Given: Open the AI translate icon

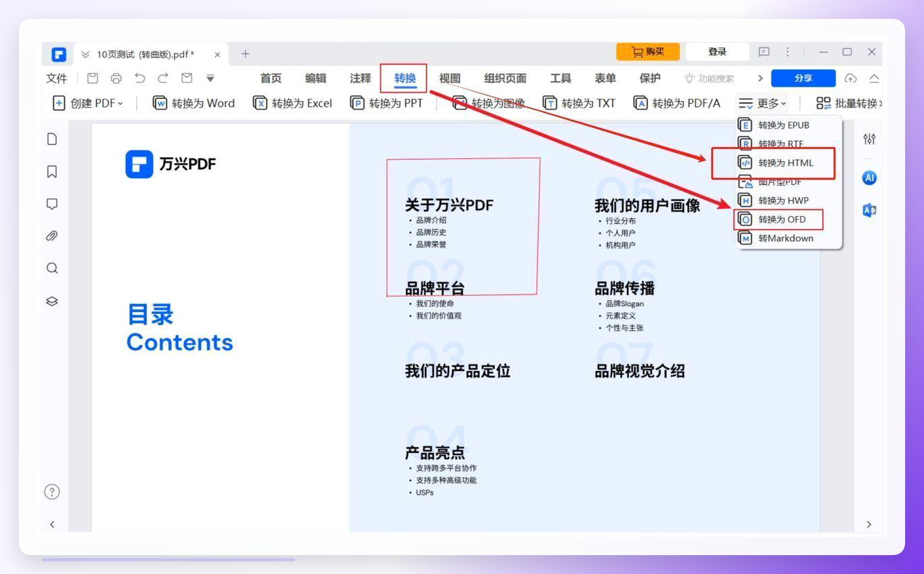Looking at the screenshot, I should click(x=869, y=211).
